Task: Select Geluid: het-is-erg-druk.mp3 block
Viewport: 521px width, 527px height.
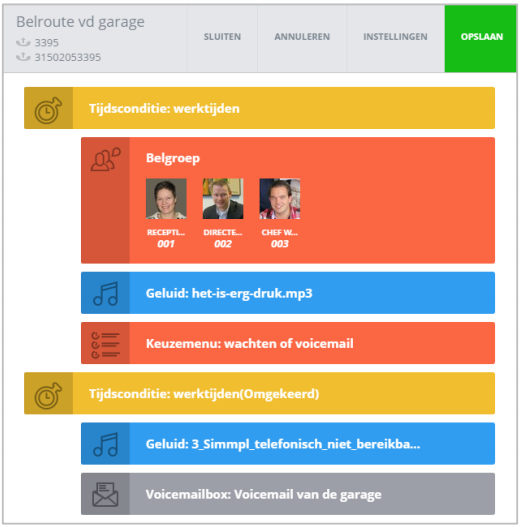Action: tap(288, 293)
